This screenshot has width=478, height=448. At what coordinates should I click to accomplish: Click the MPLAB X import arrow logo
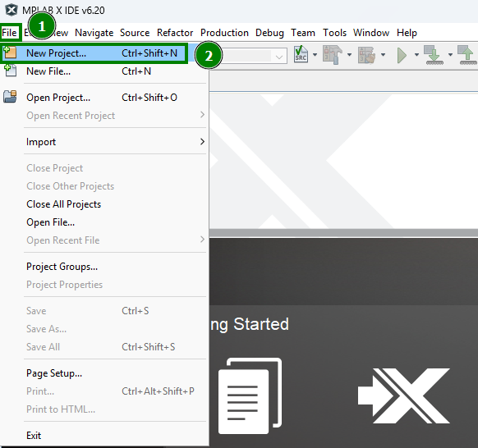pos(403,395)
